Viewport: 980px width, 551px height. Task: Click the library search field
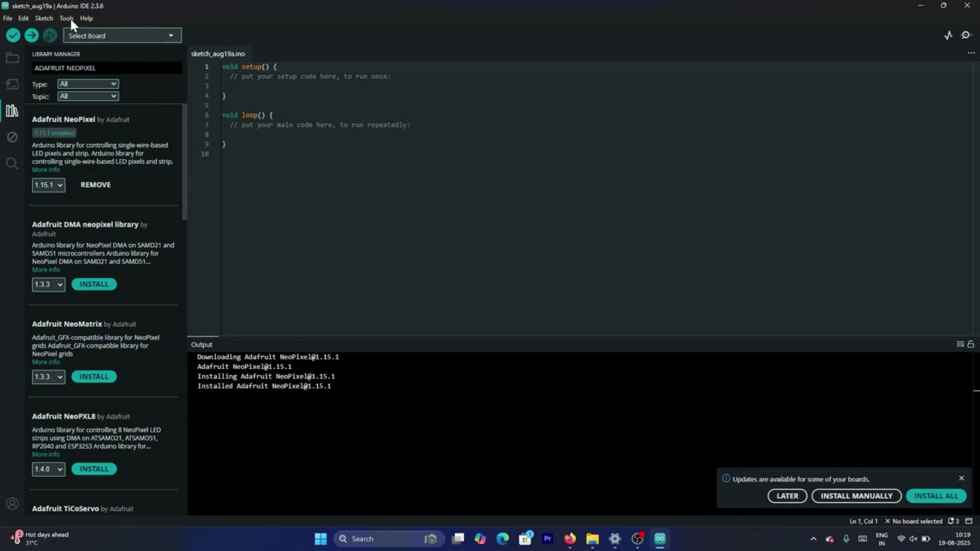[x=107, y=68]
